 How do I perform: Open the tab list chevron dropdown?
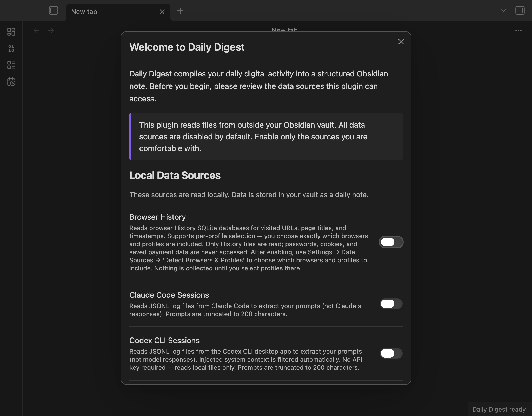click(x=503, y=10)
